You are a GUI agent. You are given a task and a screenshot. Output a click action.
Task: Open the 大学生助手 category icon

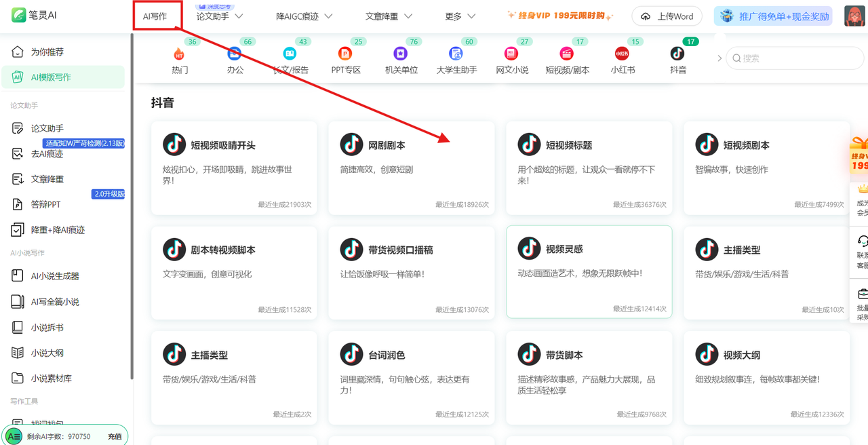point(456,54)
